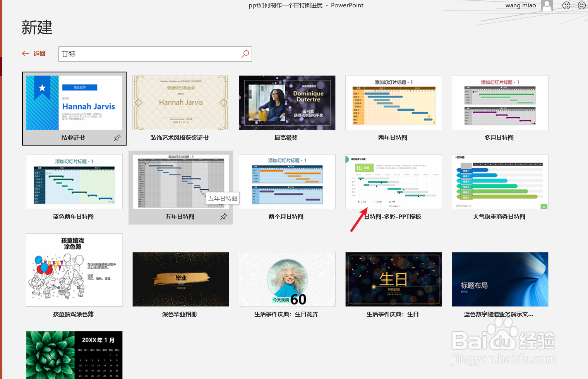The image size is (588, 379).
Task: Click the 最高级奖 label
Action: (x=286, y=138)
